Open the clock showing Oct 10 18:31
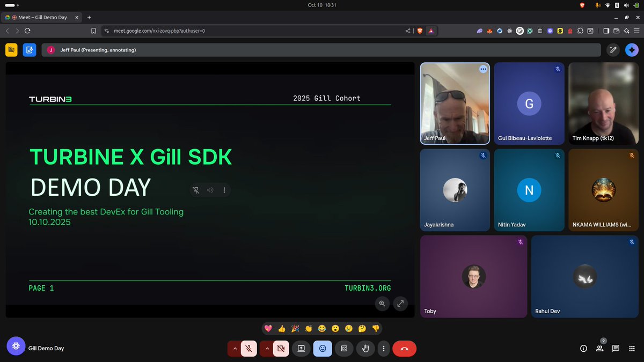The height and width of the screenshot is (362, 644). pyautogui.click(x=322, y=5)
